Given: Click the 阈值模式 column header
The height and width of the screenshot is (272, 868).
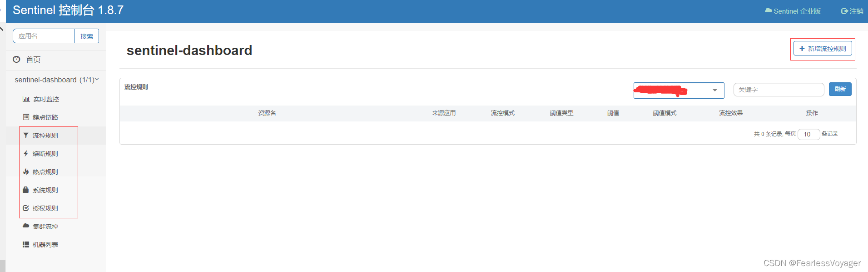Looking at the screenshot, I should click(665, 113).
